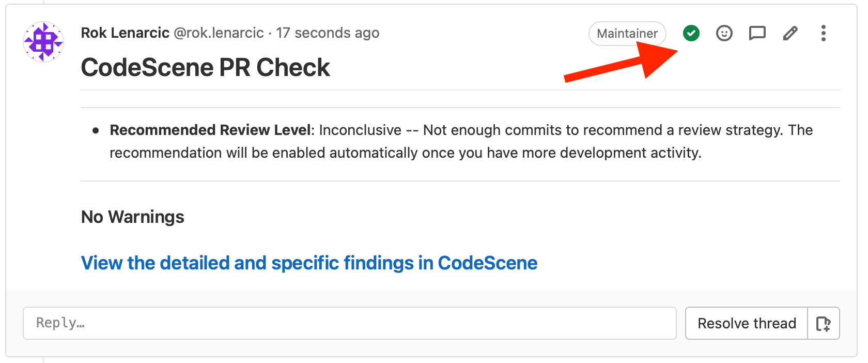Toggle the green resolved-thread checkmark

[691, 33]
